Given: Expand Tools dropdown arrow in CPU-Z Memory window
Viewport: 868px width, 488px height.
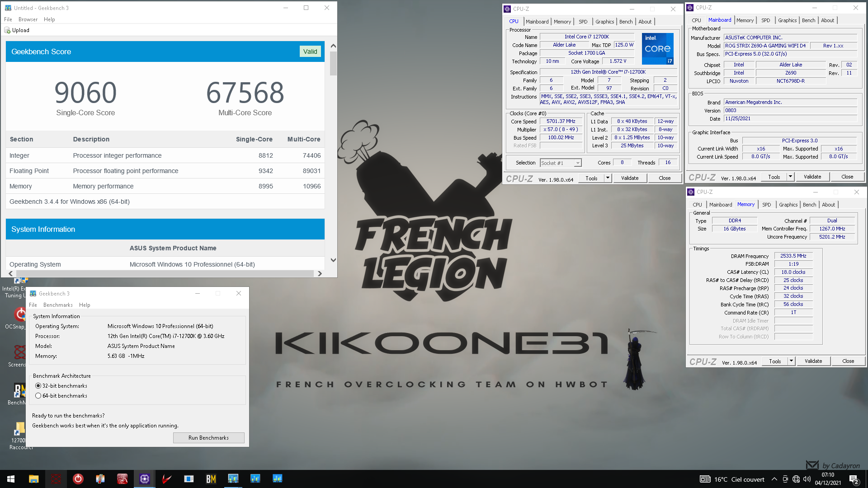Looking at the screenshot, I should (792, 361).
